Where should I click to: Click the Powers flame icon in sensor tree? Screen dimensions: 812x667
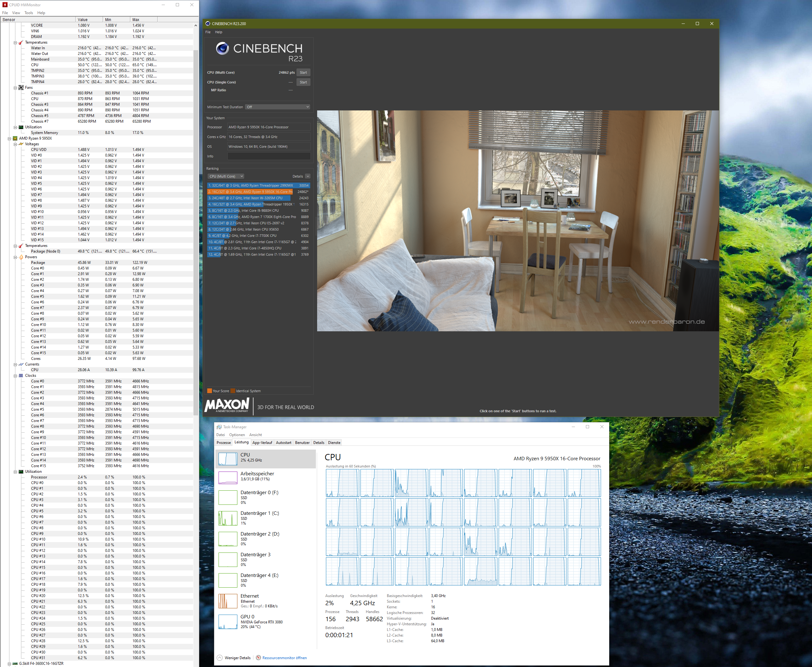click(21, 257)
